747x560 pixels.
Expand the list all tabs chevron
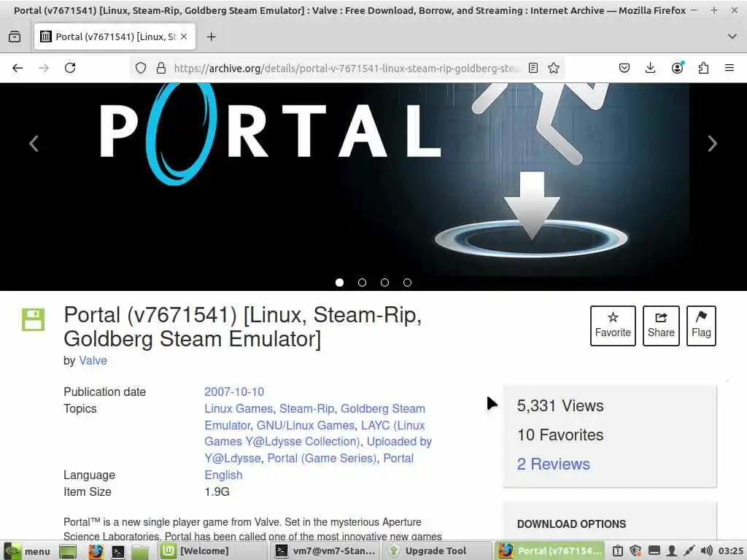point(732,36)
